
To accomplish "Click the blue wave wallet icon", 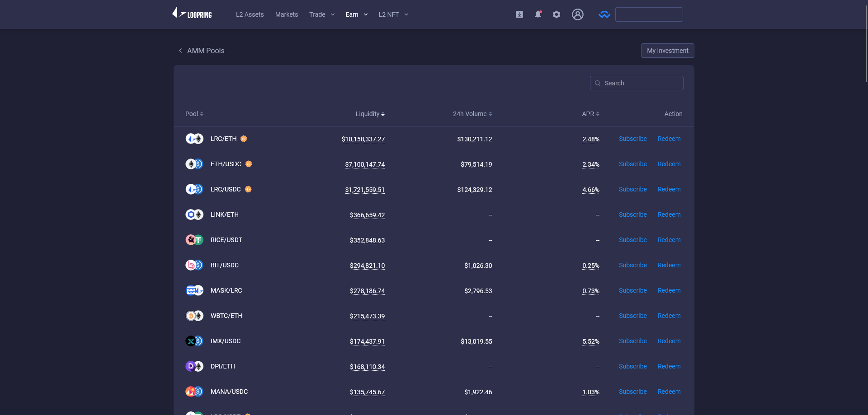I will [604, 14].
